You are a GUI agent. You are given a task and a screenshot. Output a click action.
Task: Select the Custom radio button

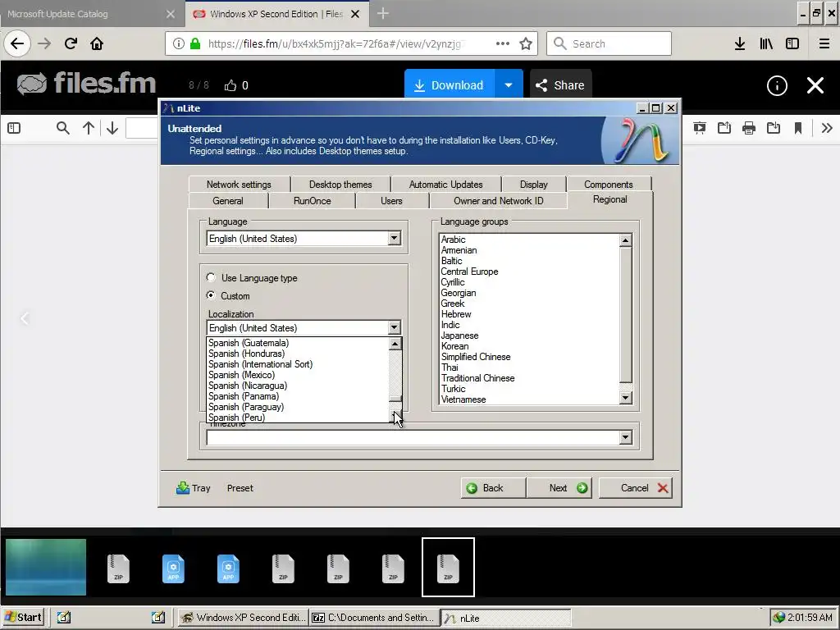(x=211, y=295)
